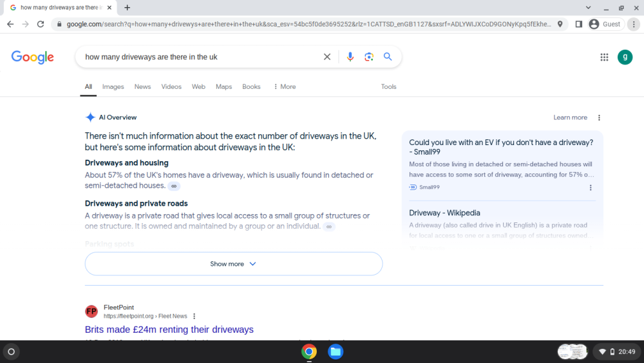
Task: Select the 'Driveways and private roads' heading
Action: (137, 204)
